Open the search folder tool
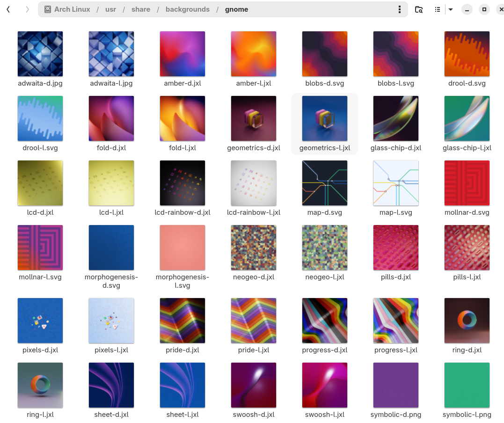504x423 pixels. pos(418,10)
